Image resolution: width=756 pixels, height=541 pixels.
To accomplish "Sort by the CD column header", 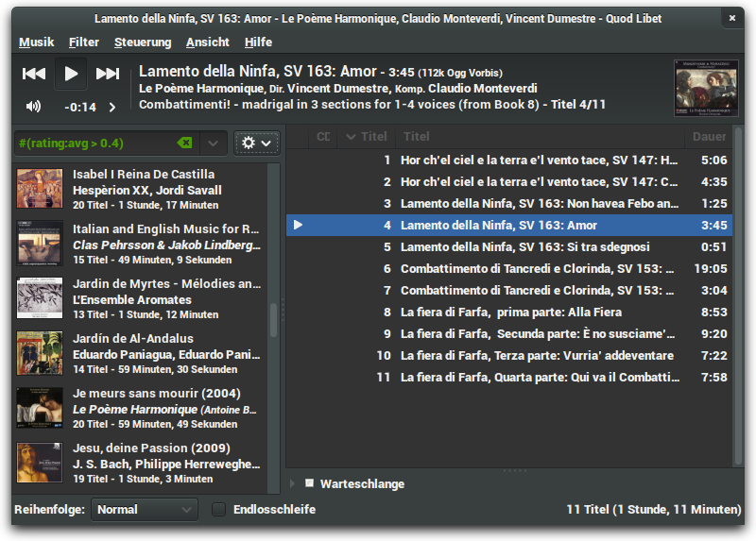I will [323, 137].
